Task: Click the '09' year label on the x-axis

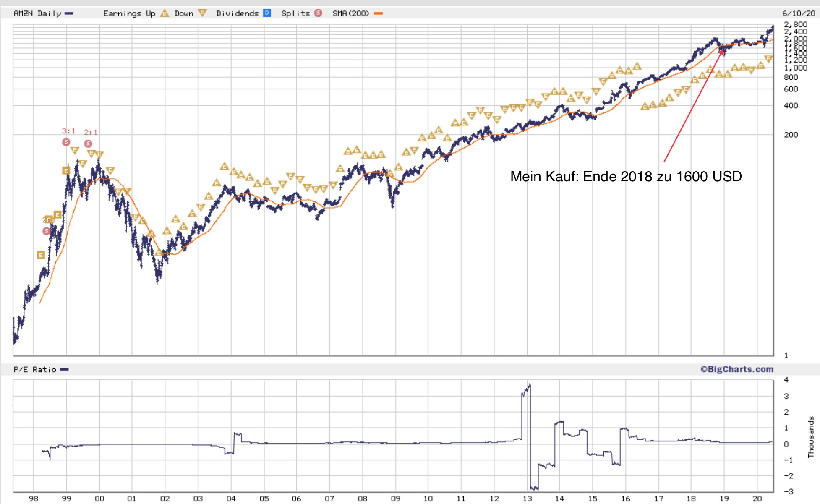Action: [395, 499]
